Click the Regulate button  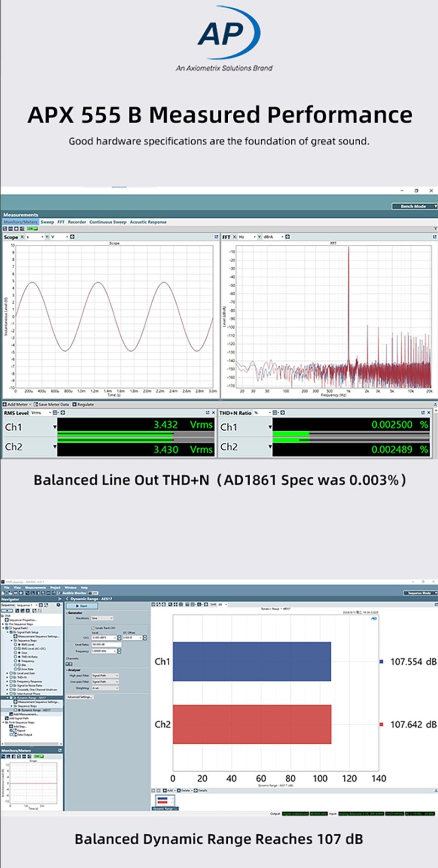[x=83, y=404]
